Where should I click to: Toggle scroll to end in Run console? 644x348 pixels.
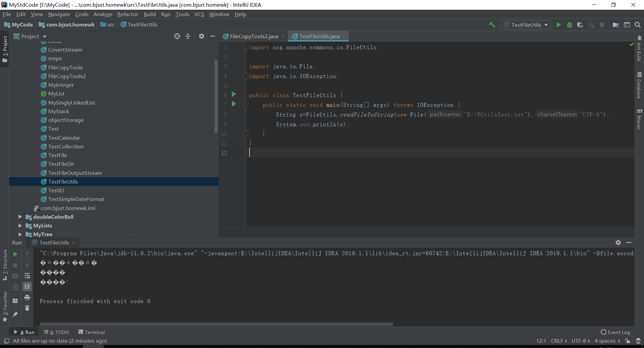[x=27, y=286]
